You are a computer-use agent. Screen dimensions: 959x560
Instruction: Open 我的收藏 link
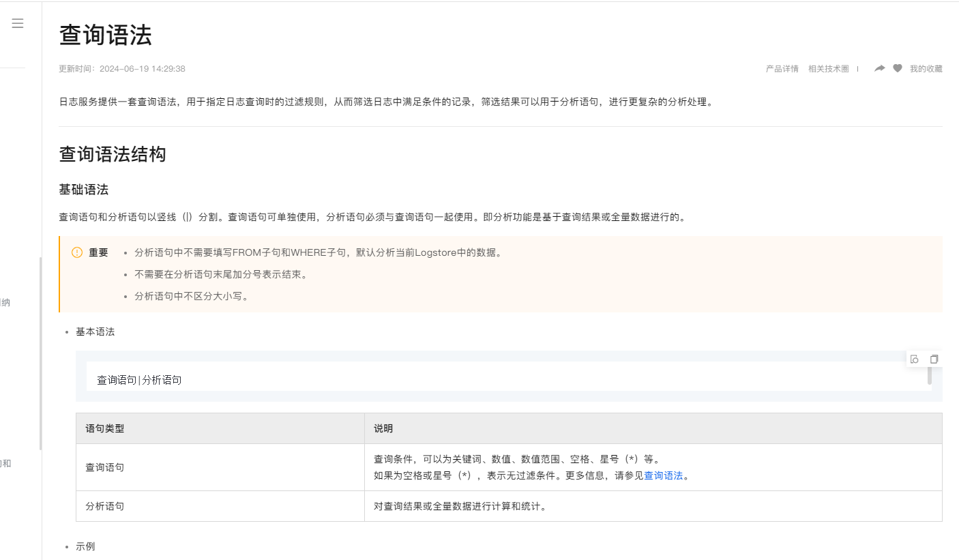[926, 69]
